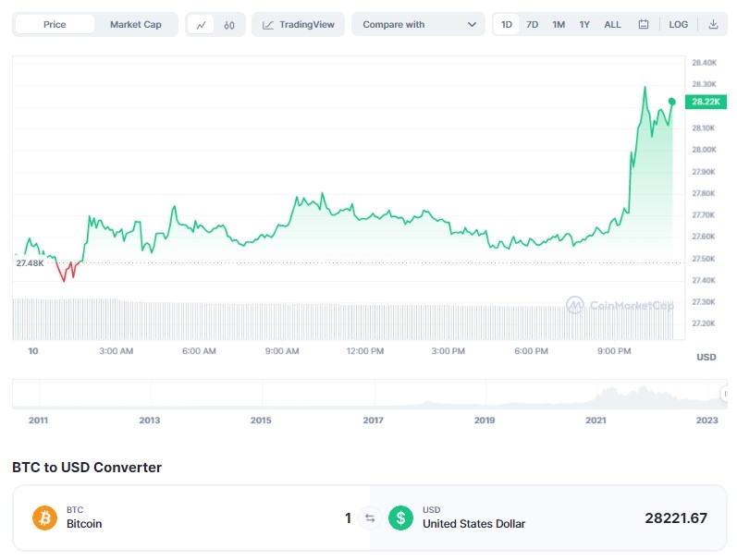Click the converted value 28221.67
Screen dimensions: 737x560
[676, 518]
